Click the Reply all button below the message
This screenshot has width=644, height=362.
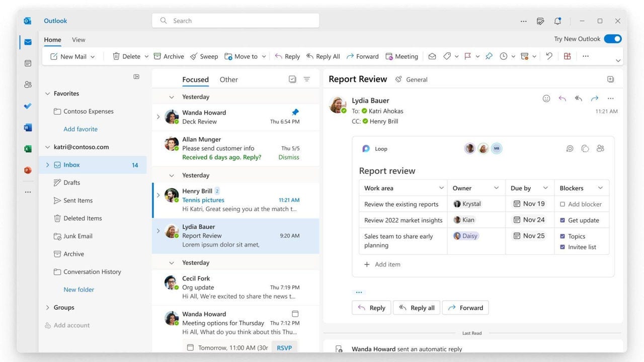pos(417,308)
